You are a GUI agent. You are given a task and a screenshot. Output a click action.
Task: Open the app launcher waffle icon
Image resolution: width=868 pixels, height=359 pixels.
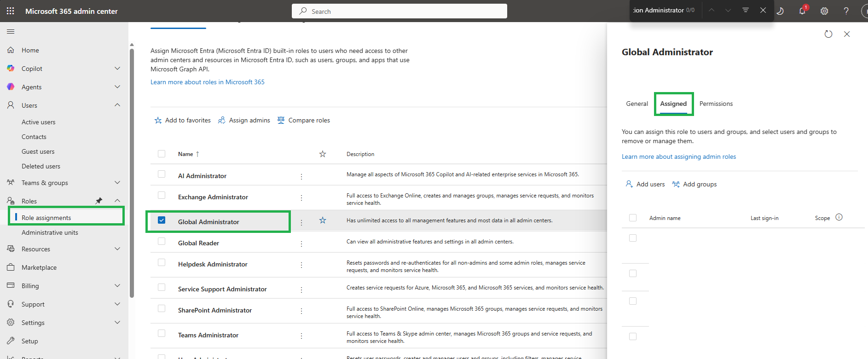11,11
